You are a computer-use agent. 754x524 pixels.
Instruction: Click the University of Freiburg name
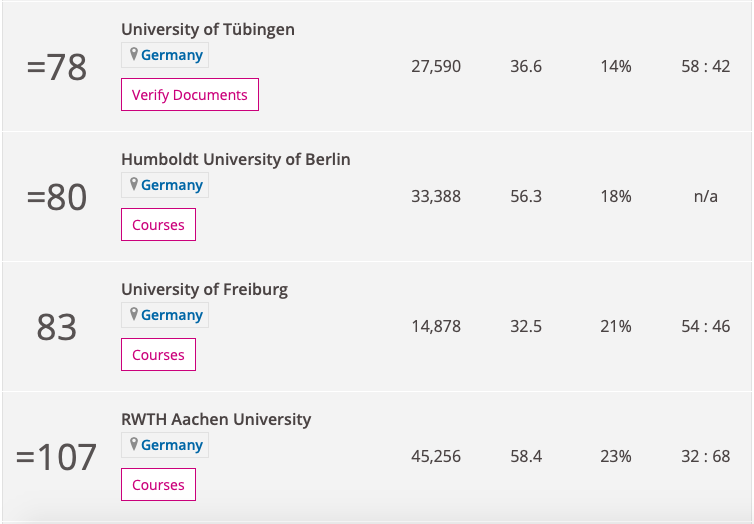point(204,289)
